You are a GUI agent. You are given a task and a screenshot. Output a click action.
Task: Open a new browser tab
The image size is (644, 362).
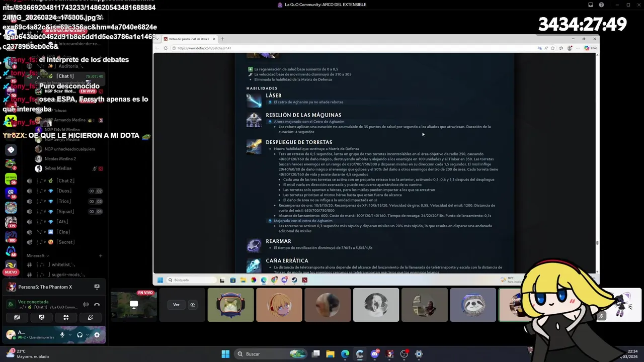(222, 39)
